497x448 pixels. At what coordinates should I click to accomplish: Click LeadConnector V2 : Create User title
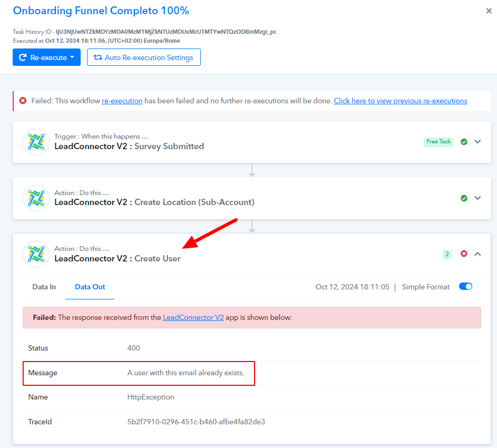[118, 258]
